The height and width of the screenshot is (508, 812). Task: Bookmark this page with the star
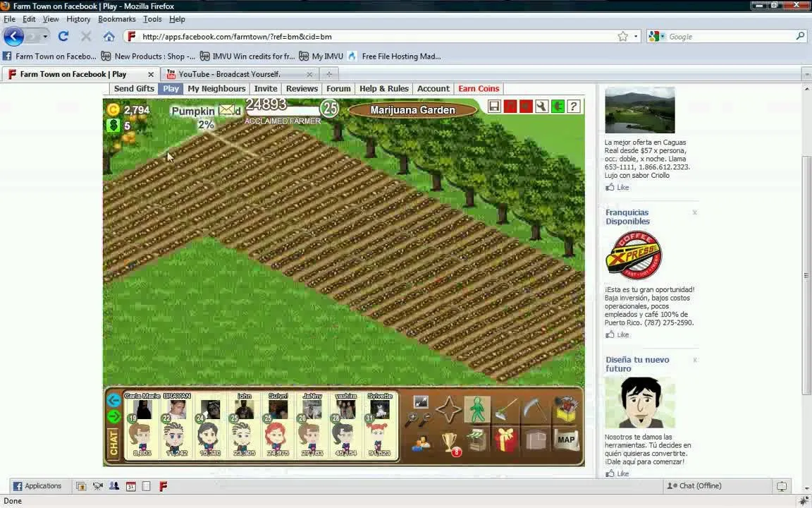(x=622, y=36)
